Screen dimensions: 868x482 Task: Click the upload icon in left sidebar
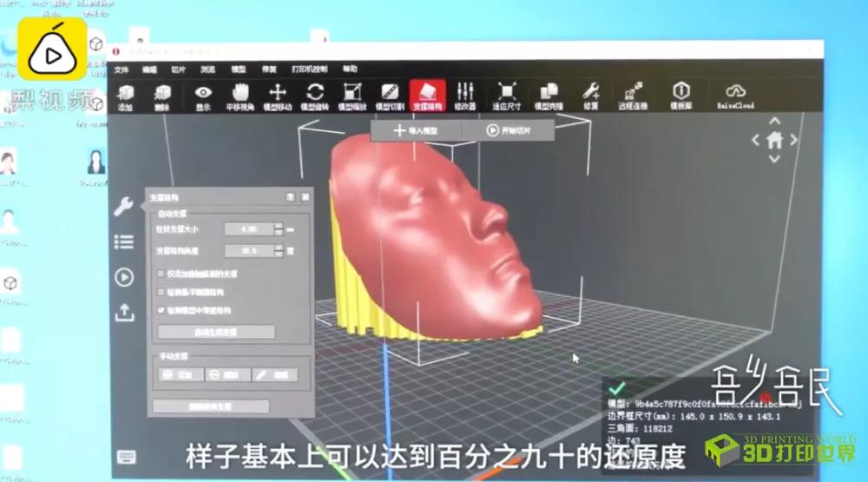(x=124, y=313)
